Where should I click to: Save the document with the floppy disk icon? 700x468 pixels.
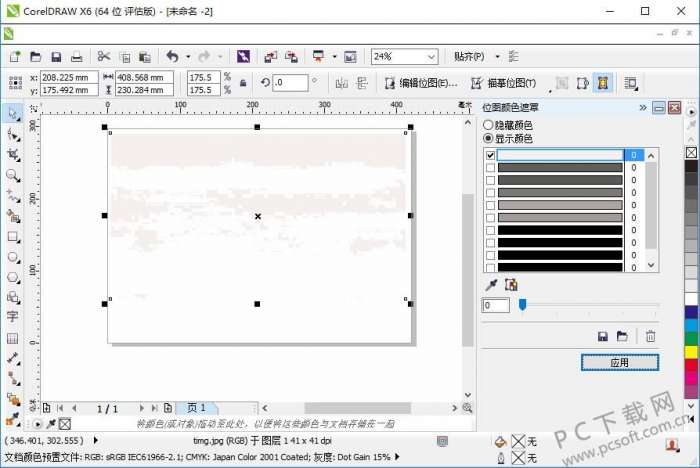point(56,57)
